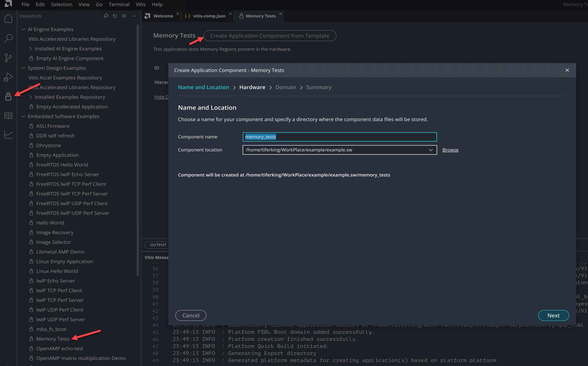Screen dimensions: 588x366
Task: Open the Selection menu
Action: click(62, 4)
